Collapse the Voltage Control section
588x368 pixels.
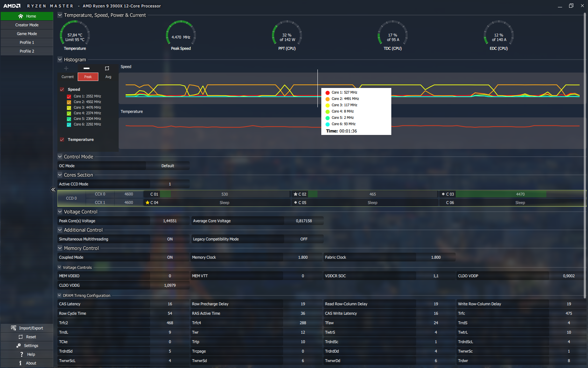[60, 212]
